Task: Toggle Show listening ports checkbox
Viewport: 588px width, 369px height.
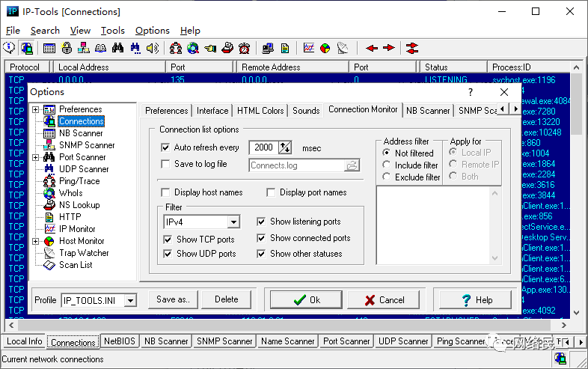Action: click(261, 222)
